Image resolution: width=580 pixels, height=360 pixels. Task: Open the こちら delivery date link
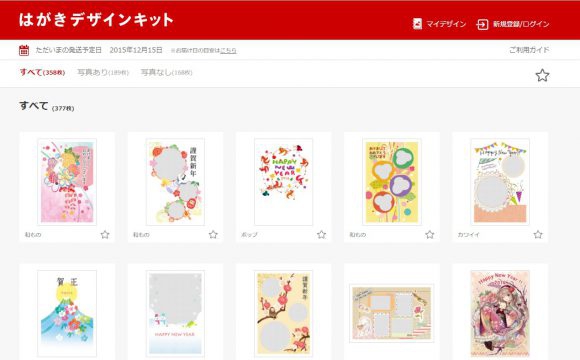(x=228, y=50)
